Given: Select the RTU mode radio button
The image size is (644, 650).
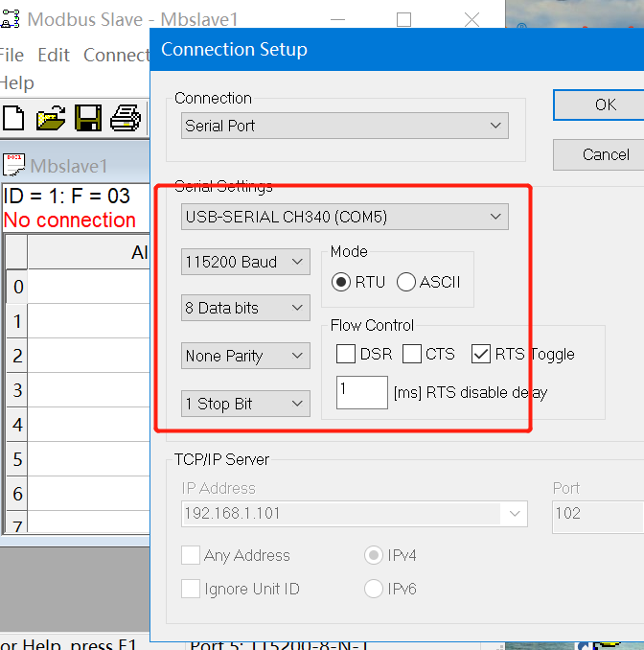Looking at the screenshot, I should (341, 282).
